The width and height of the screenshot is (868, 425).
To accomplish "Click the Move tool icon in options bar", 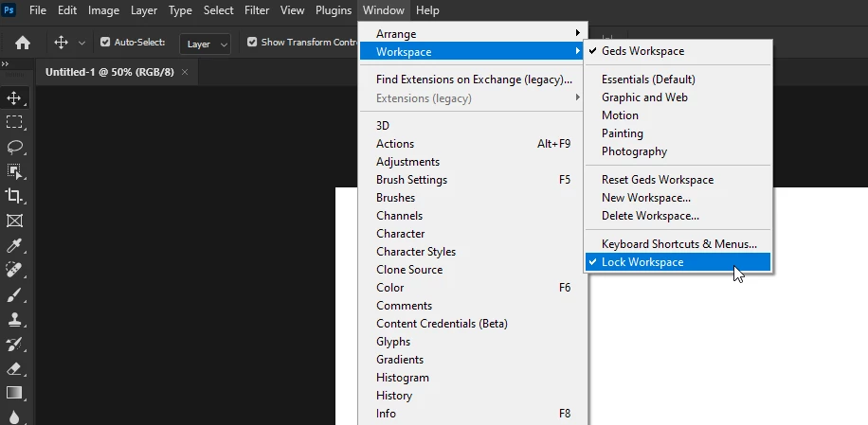I will [61, 43].
